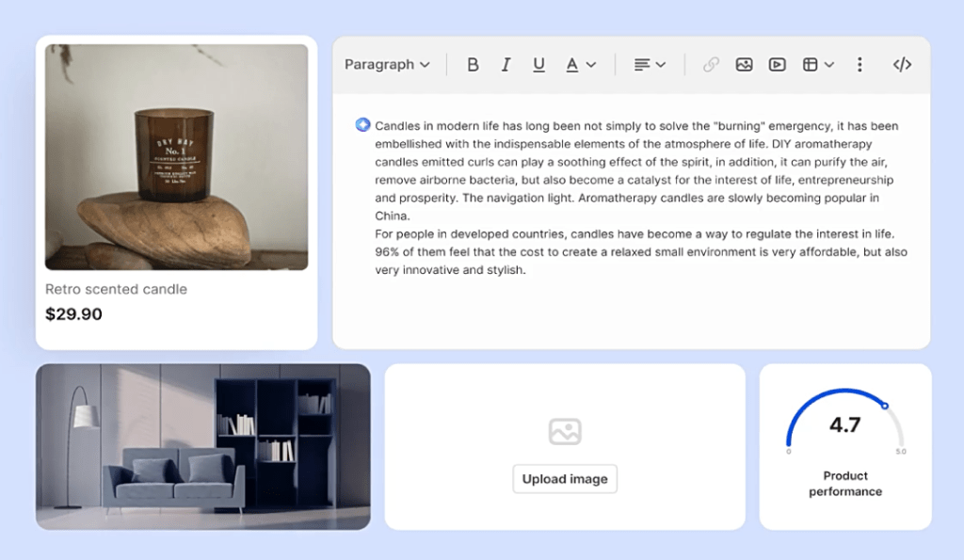This screenshot has width=964, height=560.
Task: Click the blue AI sparkle icon beside text
Action: [x=362, y=125]
